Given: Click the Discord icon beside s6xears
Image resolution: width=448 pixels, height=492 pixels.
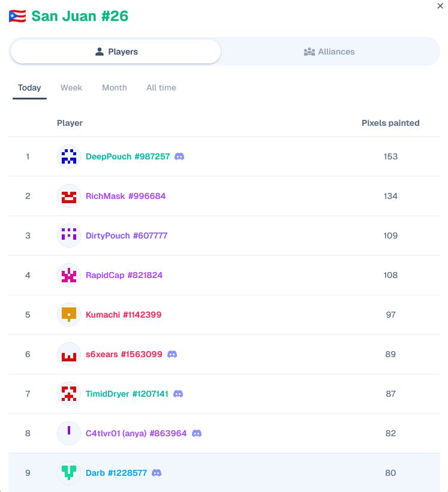Looking at the screenshot, I should point(172,354).
